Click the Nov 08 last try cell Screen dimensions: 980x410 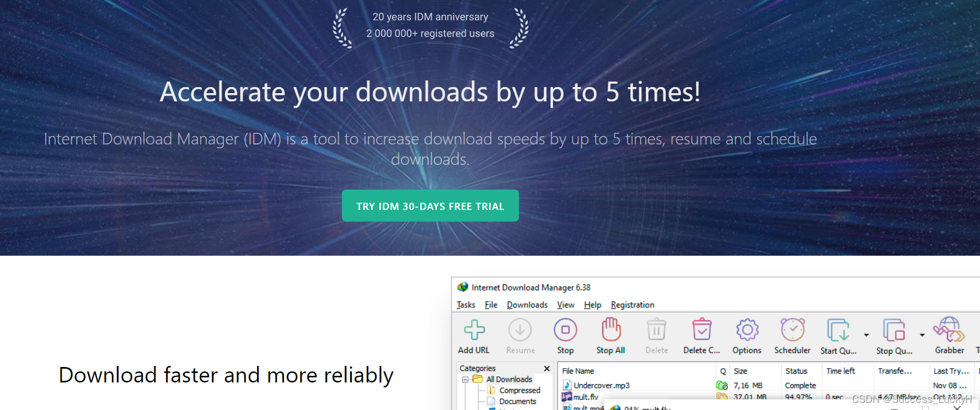[950, 385]
